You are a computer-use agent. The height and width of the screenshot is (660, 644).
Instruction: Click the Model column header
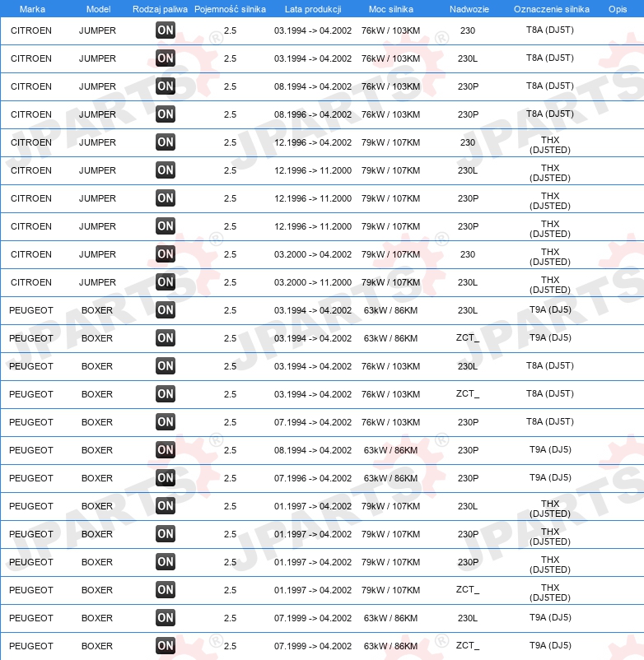pos(99,9)
